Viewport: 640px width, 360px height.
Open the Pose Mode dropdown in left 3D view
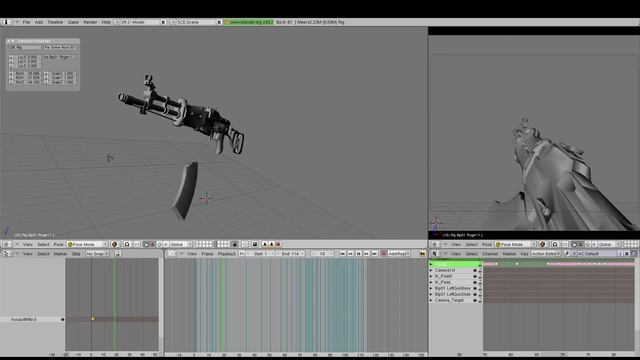pos(88,244)
